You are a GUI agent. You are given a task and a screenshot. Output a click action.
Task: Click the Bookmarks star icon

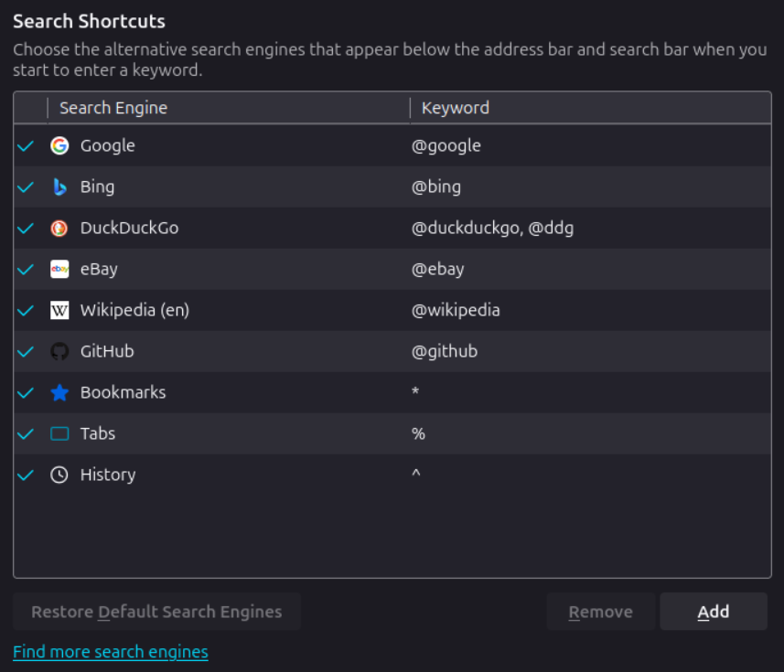[59, 393]
